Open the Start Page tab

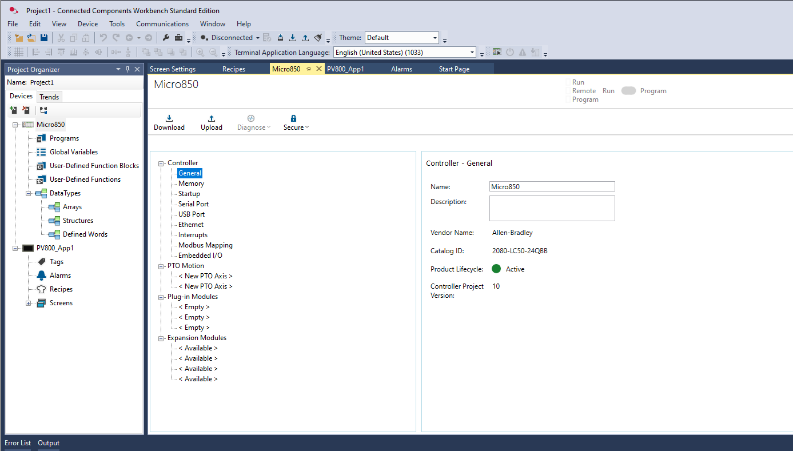[x=454, y=69]
